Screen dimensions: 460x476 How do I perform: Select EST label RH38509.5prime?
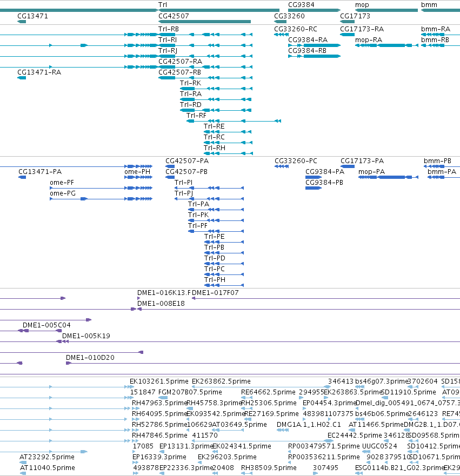click(x=269, y=468)
